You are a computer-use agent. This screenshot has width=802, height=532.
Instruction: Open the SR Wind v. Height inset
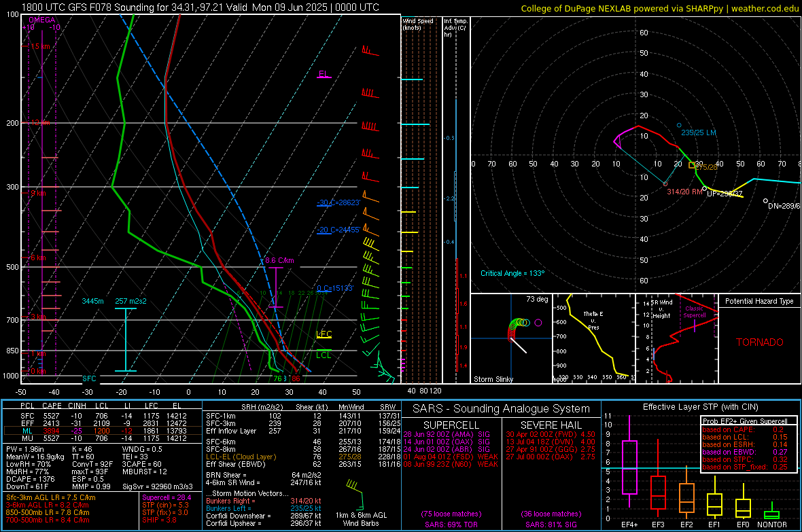coord(677,338)
